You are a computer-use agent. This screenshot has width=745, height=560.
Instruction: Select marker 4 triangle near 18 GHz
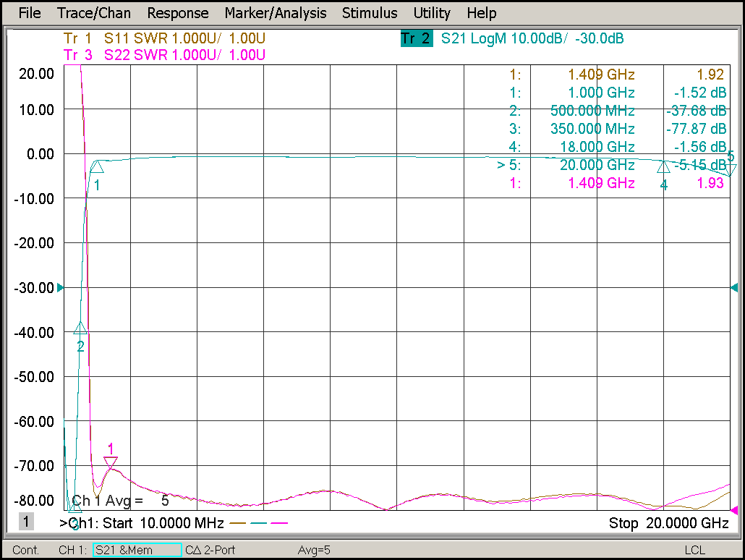663,167
